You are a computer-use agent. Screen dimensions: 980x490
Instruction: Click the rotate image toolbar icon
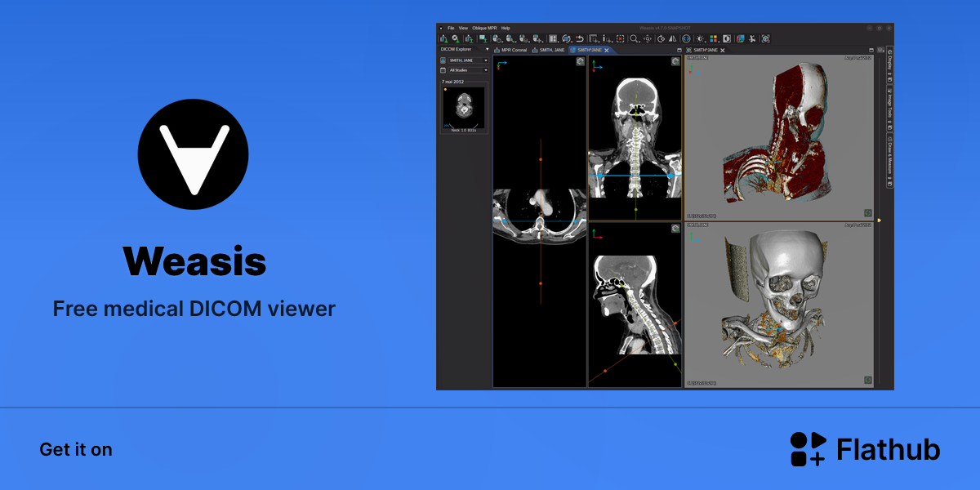[x=661, y=38]
